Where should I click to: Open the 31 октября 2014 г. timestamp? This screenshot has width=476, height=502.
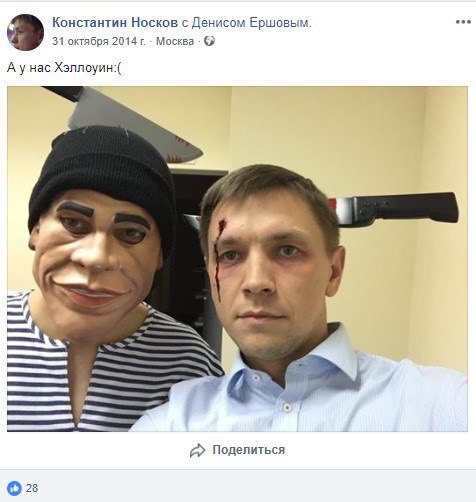[x=99, y=41]
